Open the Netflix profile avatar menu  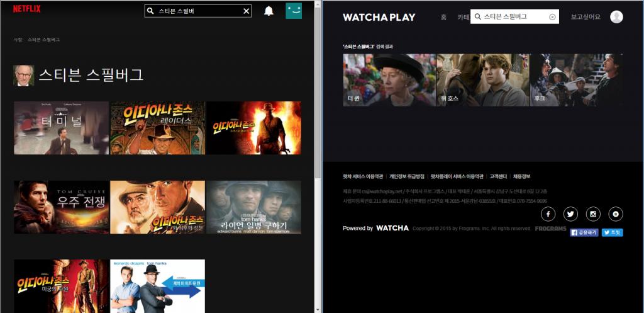click(294, 11)
